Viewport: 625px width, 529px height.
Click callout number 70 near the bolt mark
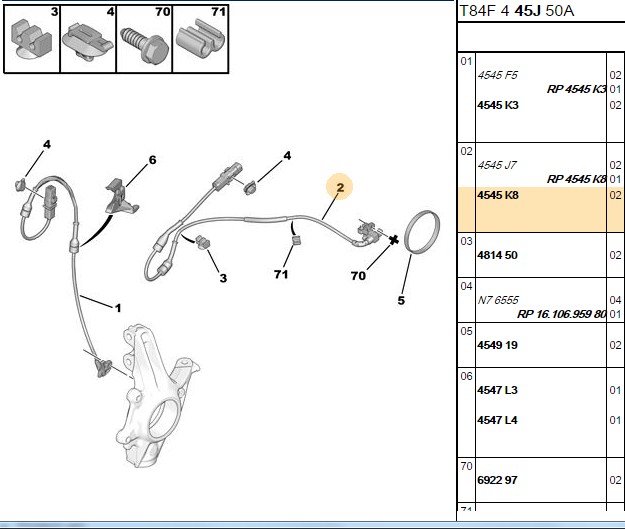coord(358,275)
